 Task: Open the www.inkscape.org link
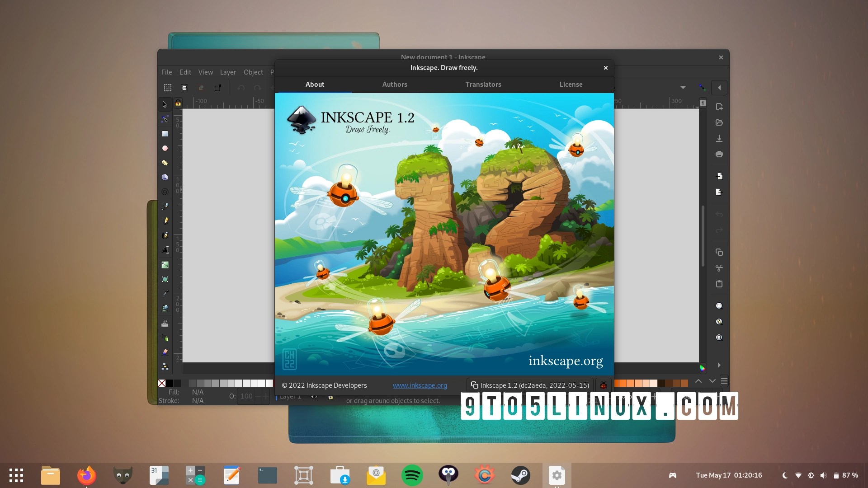click(420, 385)
